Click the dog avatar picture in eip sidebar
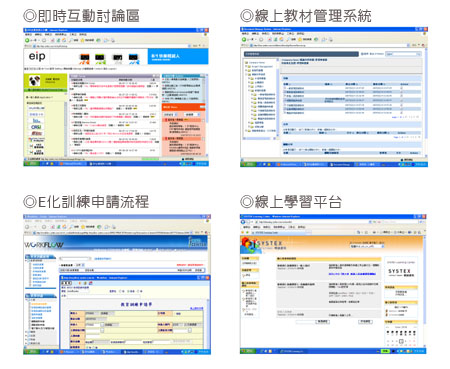The image size is (450, 369). (x=34, y=81)
